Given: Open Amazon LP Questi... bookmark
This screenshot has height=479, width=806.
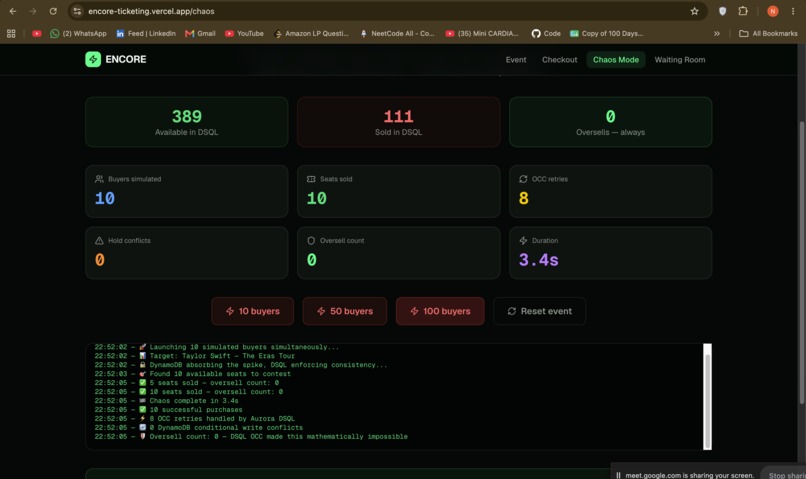Looking at the screenshot, I should tap(311, 33).
